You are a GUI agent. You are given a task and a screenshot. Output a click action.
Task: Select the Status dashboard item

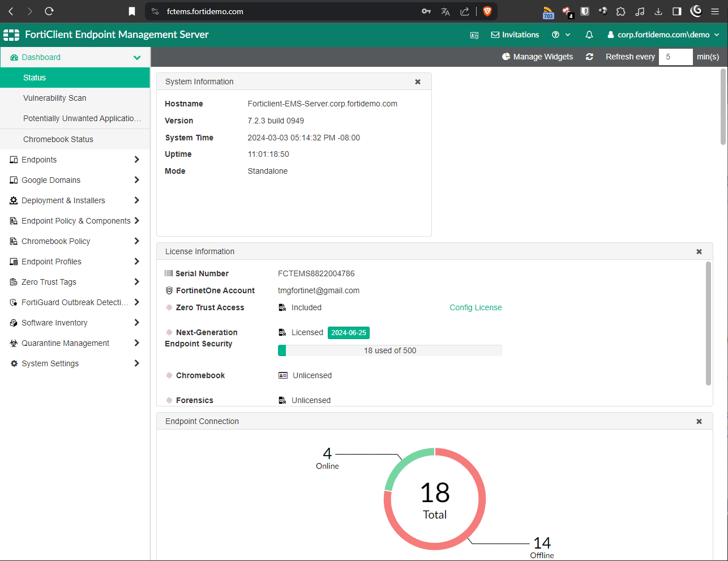click(75, 78)
